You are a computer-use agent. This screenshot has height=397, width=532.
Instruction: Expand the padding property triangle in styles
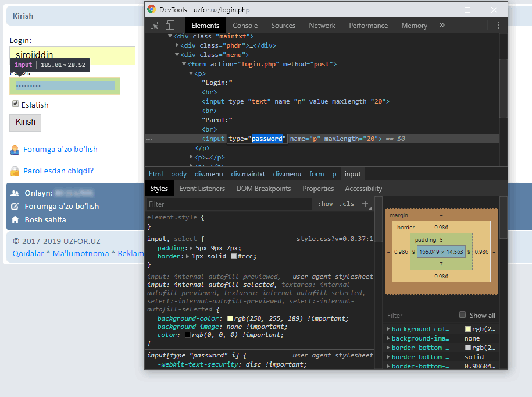190,248
